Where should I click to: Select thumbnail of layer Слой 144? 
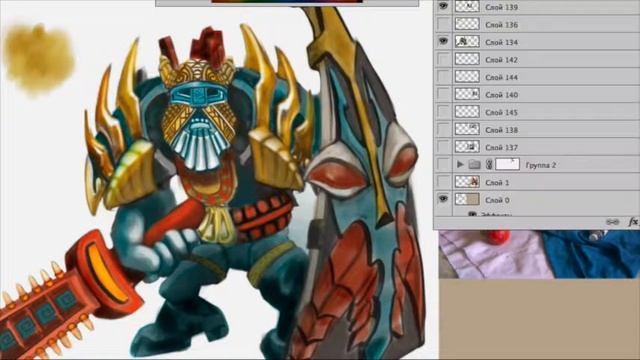[x=467, y=77]
